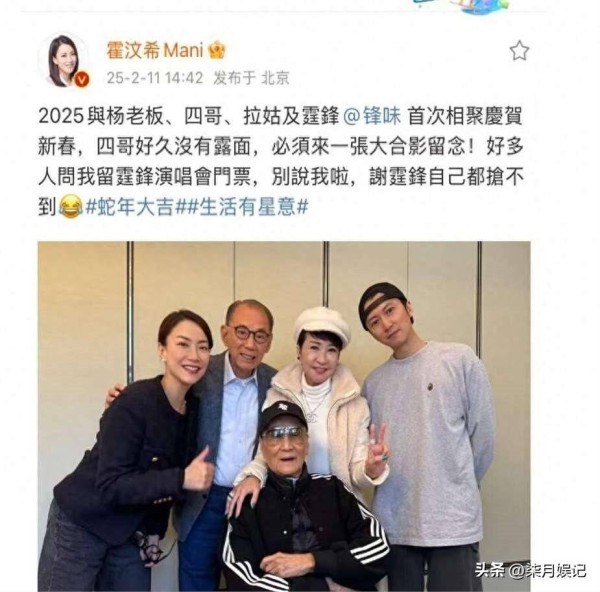Viewport: 600px width, 592px height.
Task: Click the 25-2-11 14:42 post timestamp
Action: pyautogui.click(x=155, y=78)
